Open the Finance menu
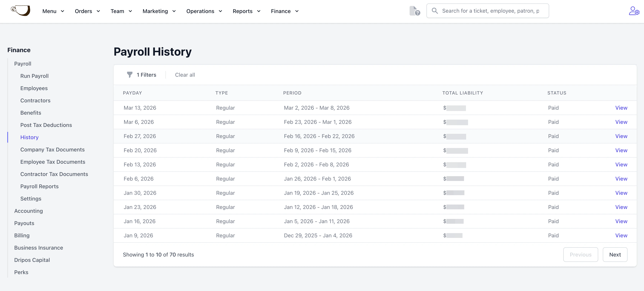 [x=285, y=11]
